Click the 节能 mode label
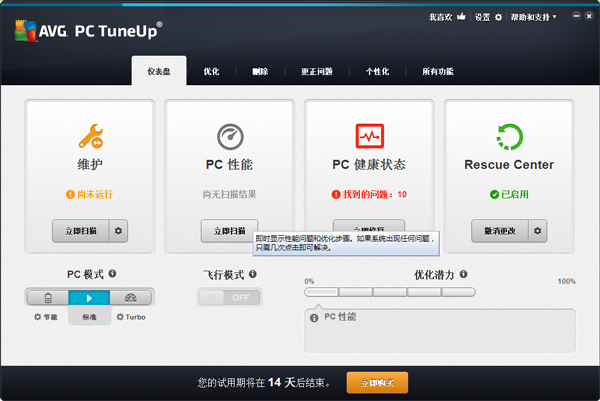600x401 pixels. [50, 317]
